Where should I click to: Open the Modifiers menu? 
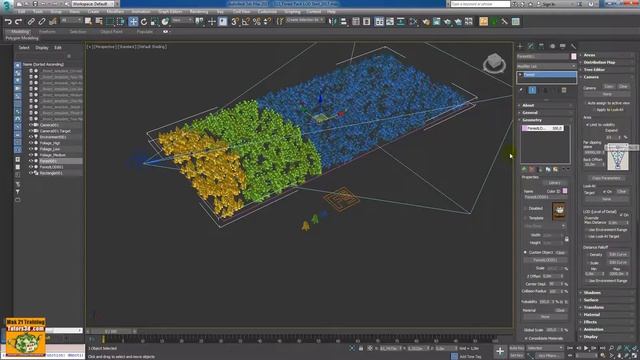coord(115,11)
